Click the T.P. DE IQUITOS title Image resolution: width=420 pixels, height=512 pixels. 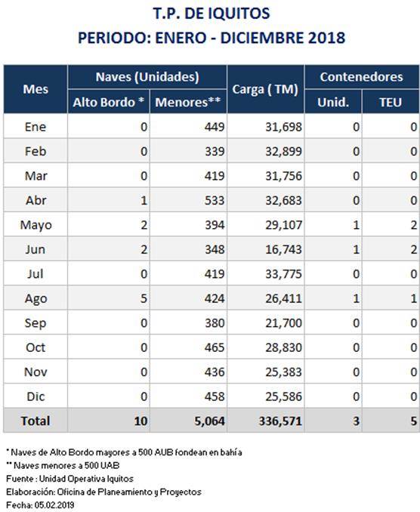[212, 14]
